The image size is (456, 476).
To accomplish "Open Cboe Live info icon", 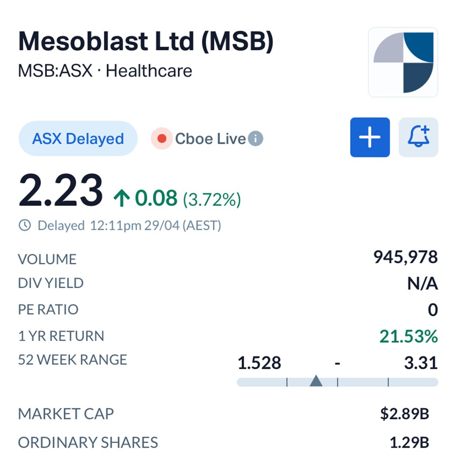I will pyautogui.click(x=255, y=139).
